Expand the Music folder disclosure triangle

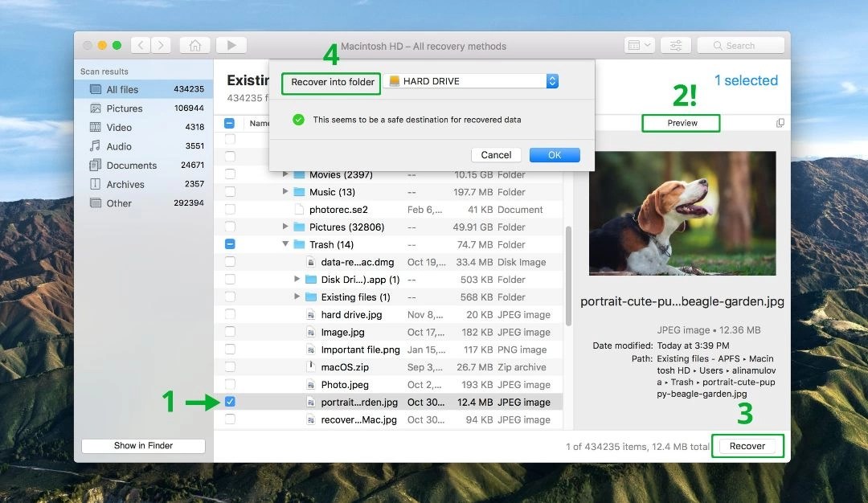[x=285, y=191]
